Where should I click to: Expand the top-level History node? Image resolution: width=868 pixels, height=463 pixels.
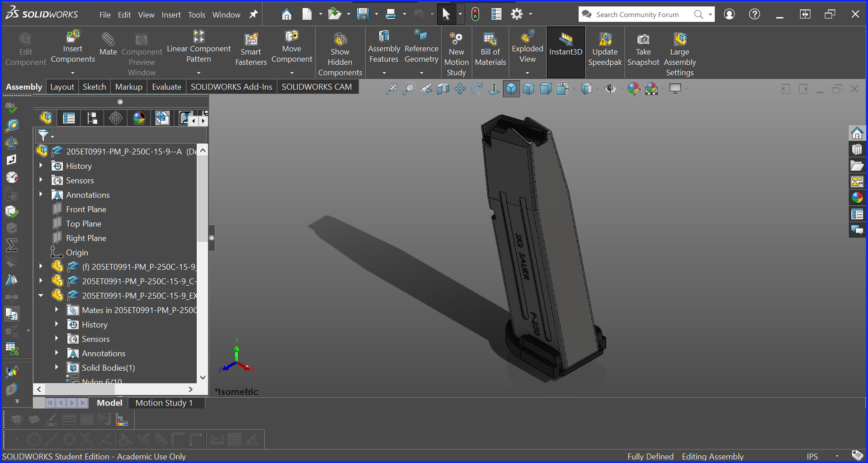click(x=41, y=166)
